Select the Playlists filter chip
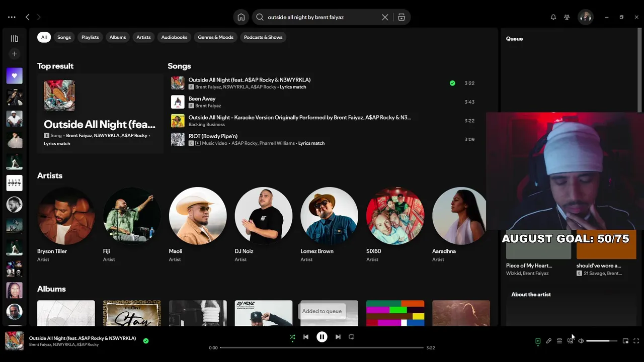Viewport: 644px width, 362px height. [x=90, y=37]
